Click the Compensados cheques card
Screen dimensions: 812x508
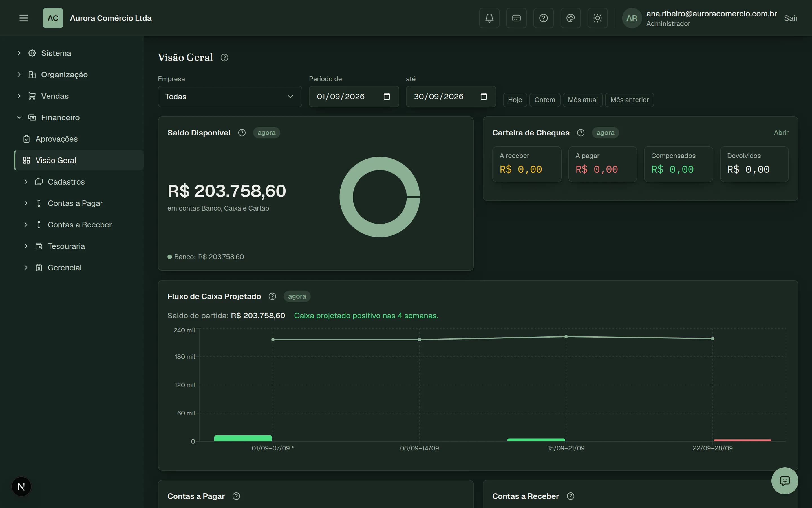coord(678,164)
